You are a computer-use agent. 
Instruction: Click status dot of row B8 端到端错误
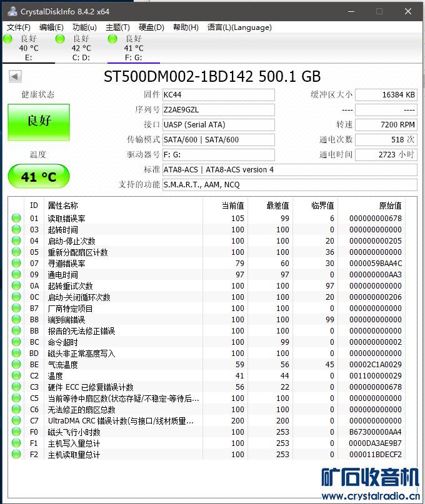(x=16, y=320)
